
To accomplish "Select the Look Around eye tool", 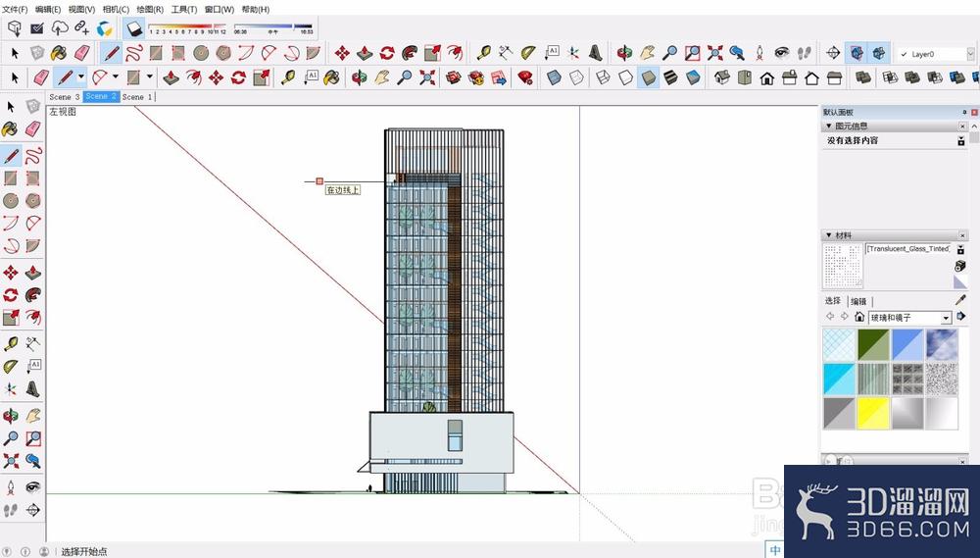I will point(782,53).
